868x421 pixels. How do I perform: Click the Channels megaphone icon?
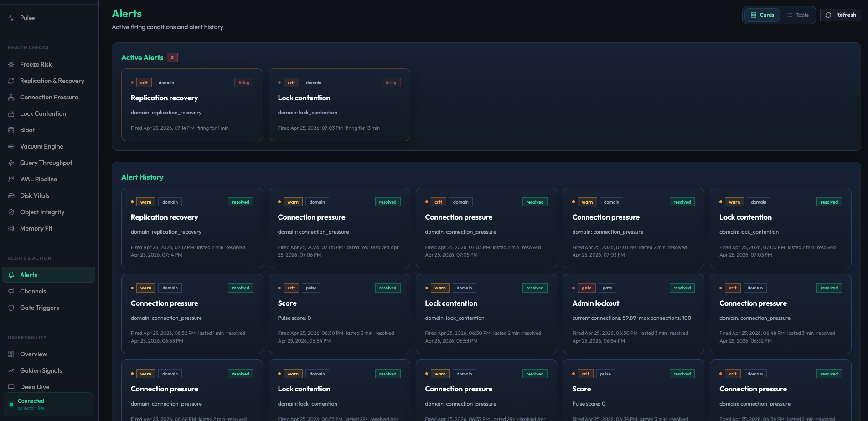(x=11, y=291)
